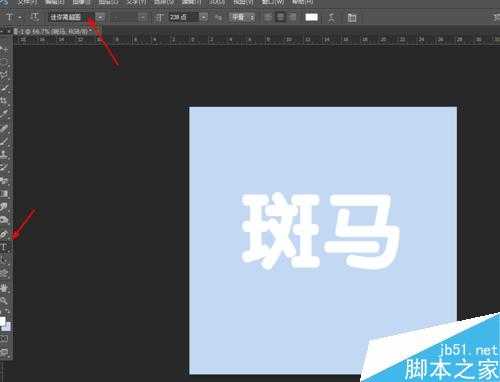The height and width of the screenshot is (382, 500).
Task: Open the 3D(D) menu
Action: click(x=217, y=2)
